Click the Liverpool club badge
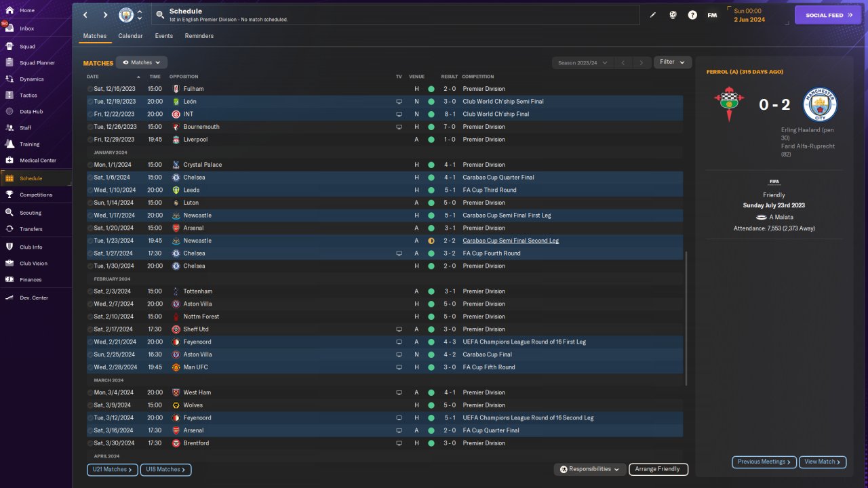 click(176, 140)
